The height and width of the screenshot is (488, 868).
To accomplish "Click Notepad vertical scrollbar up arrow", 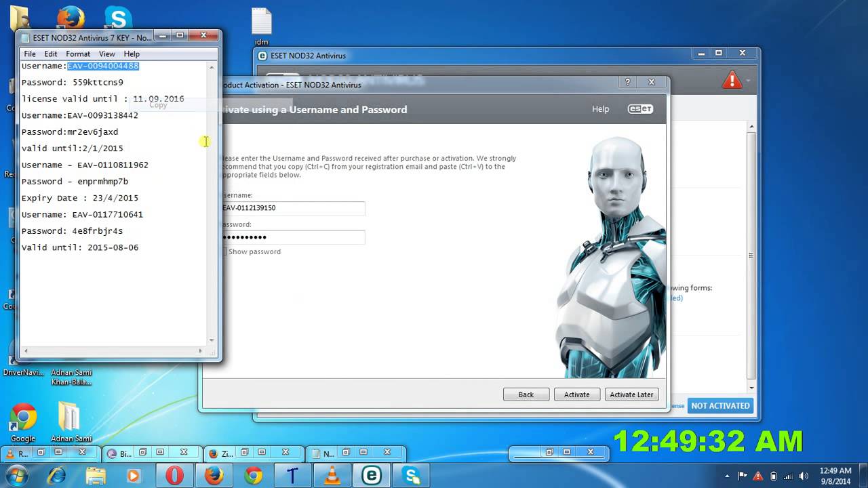I will pyautogui.click(x=212, y=67).
